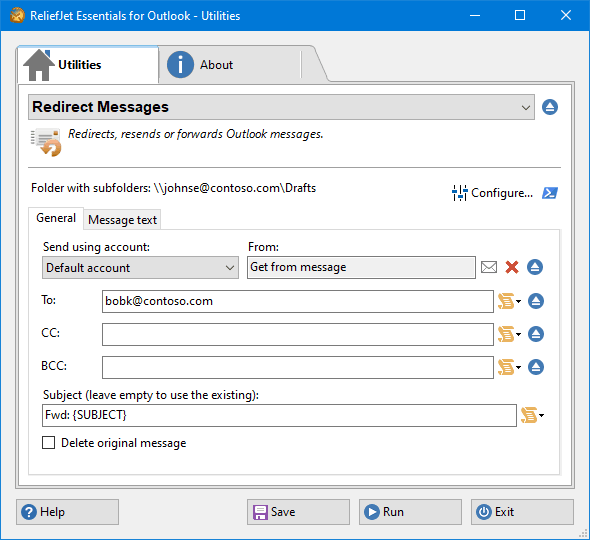This screenshot has height=540, width=590.
Task: Click the Configure... button
Action: tap(493, 193)
